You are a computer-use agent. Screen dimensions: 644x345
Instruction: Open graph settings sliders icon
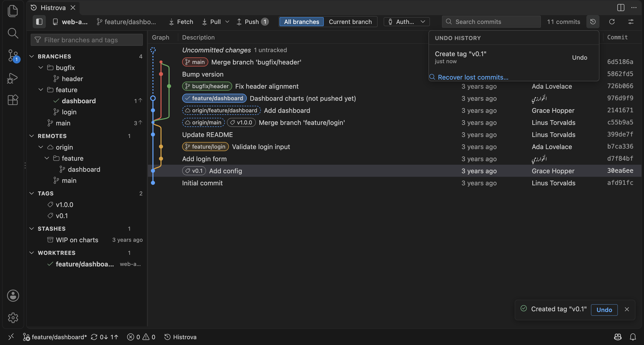(x=631, y=22)
